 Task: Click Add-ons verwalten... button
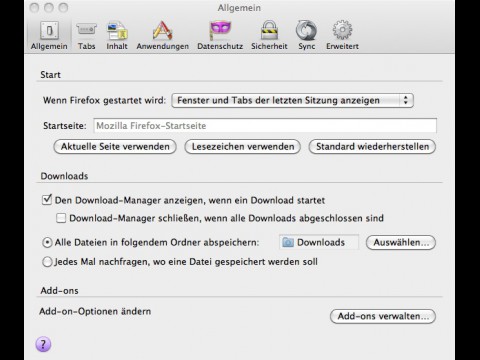coord(383,316)
